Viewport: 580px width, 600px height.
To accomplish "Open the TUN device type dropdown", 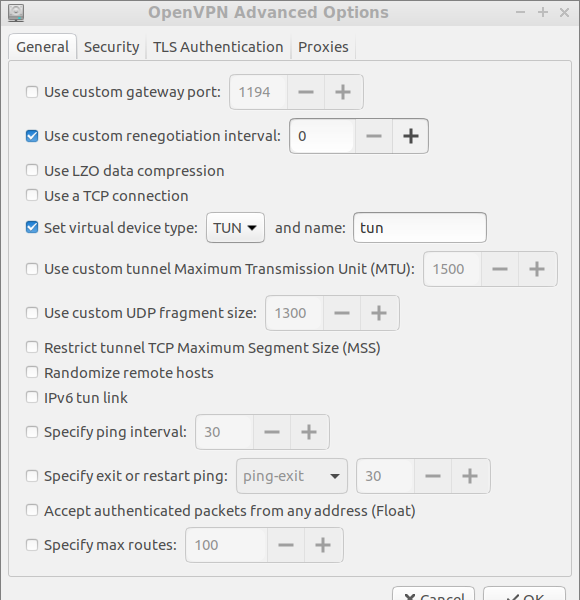I will [235, 228].
